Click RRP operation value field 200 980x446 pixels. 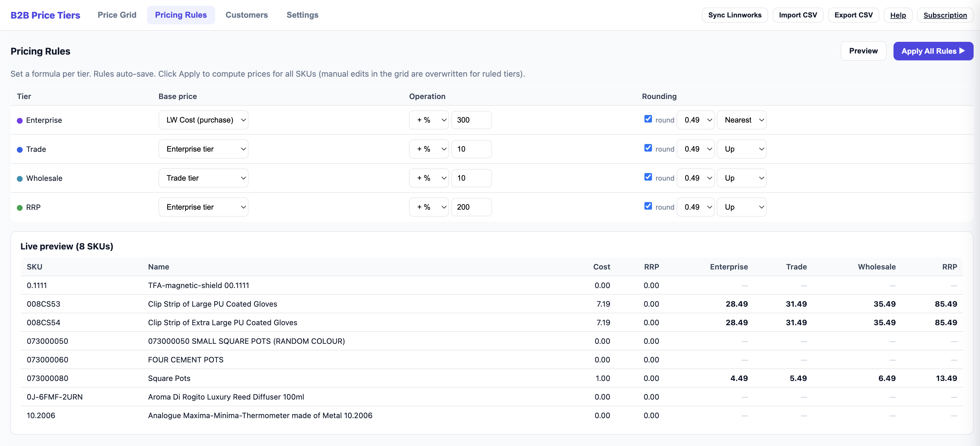click(x=471, y=207)
